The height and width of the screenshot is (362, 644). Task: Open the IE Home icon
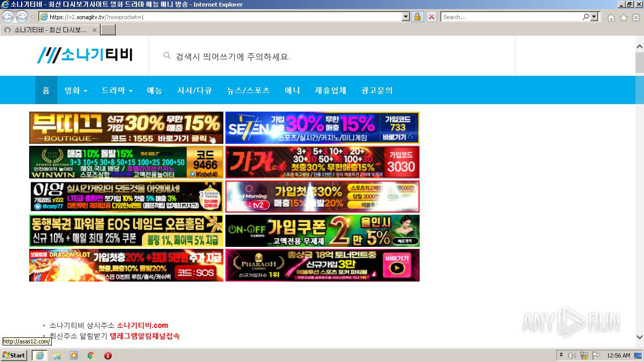[611, 18]
